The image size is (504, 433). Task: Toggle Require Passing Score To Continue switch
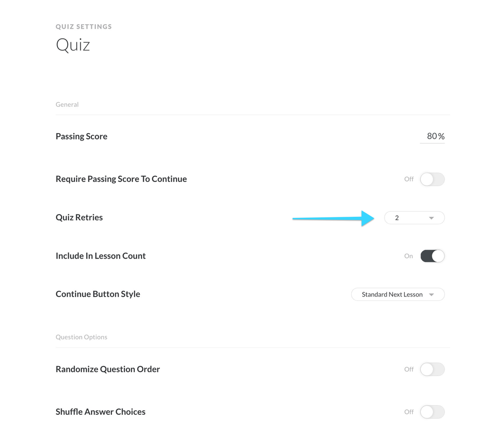[432, 179]
